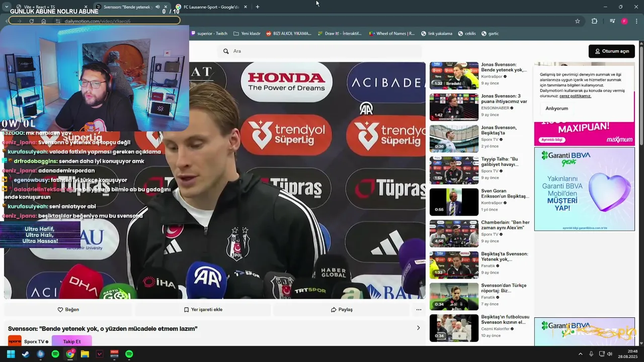Viewport: 644px width, 362px height.
Task: Go to the browser home page
Action: click(x=44, y=21)
